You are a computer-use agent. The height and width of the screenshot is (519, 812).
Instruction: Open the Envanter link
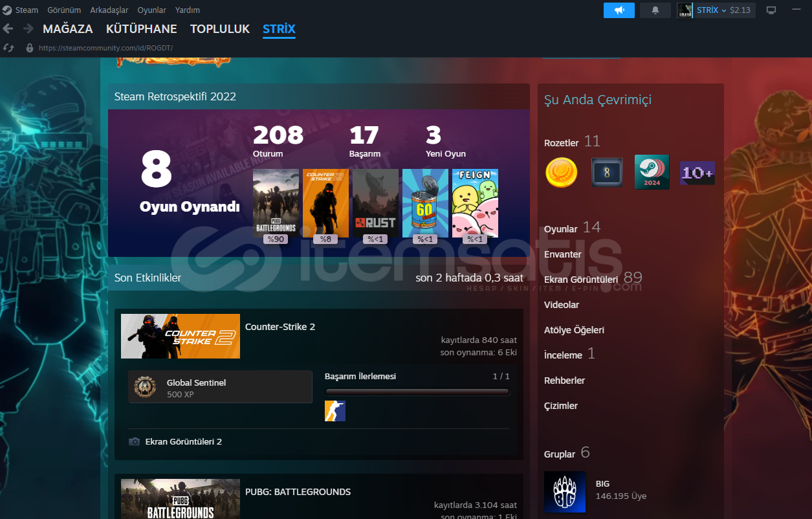(x=562, y=254)
